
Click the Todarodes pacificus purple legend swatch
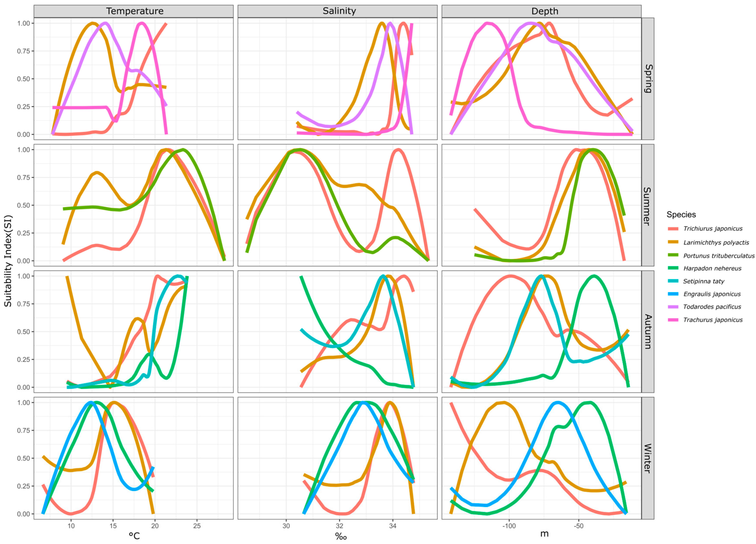[x=673, y=307]
